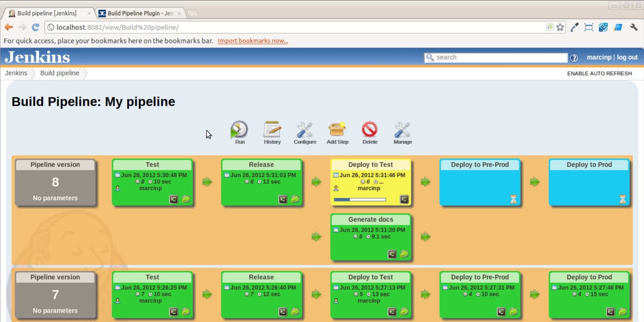Open Test job title in version 8
Screen dimensions: 644x322
click(152, 164)
